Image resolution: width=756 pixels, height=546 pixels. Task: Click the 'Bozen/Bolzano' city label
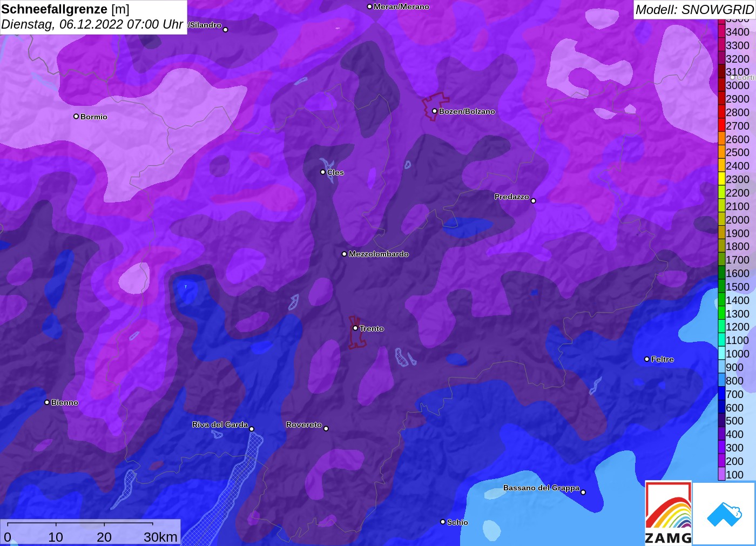[x=467, y=111]
